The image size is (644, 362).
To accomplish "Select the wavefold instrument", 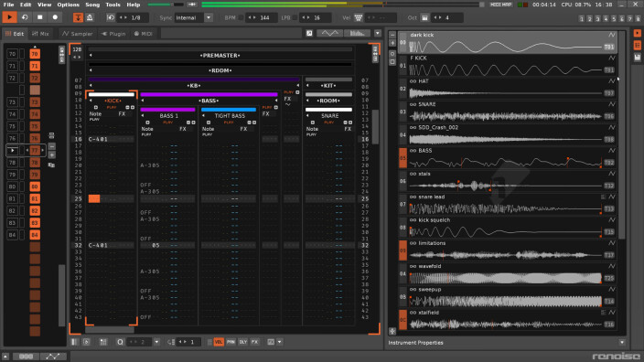I will pyautogui.click(x=507, y=273).
